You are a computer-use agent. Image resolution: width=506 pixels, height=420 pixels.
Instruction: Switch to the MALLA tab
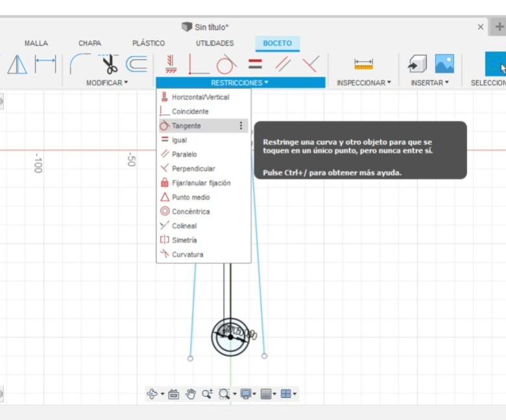pos(36,43)
